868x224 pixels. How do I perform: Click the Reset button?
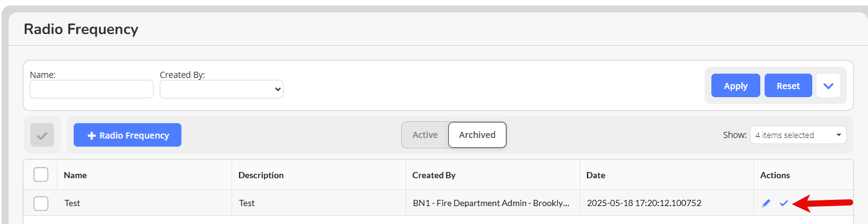click(788, 86)
